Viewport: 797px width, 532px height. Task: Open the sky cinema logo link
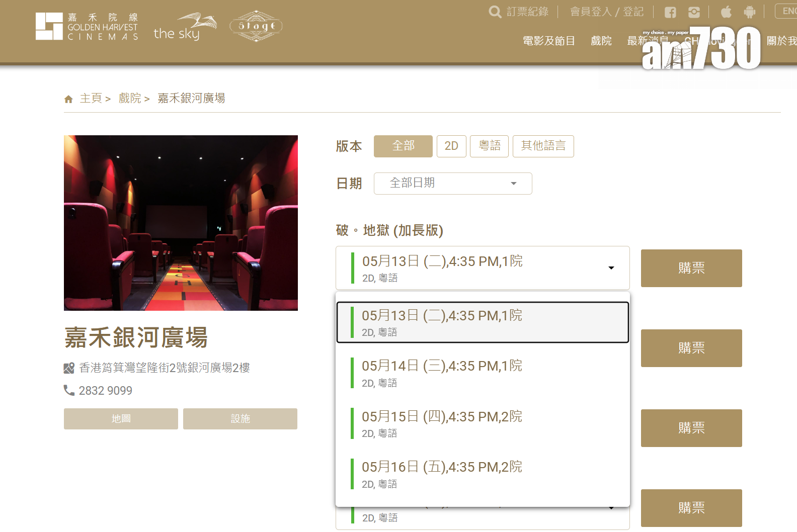[185, 27]
